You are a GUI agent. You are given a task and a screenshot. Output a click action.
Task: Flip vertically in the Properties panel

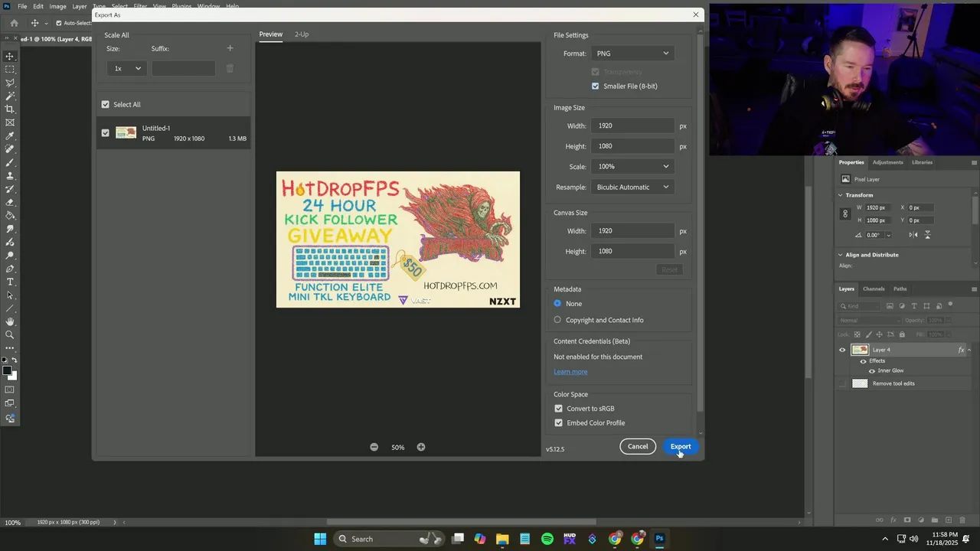(928, 235)
